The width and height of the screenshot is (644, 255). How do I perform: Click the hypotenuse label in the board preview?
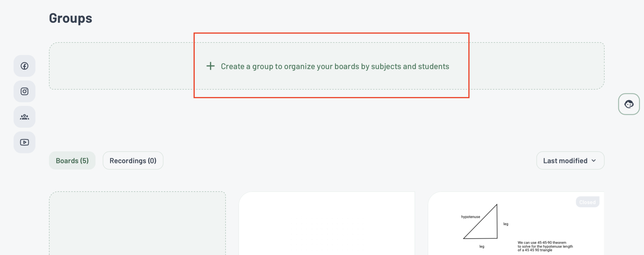[x=470, y=217]
